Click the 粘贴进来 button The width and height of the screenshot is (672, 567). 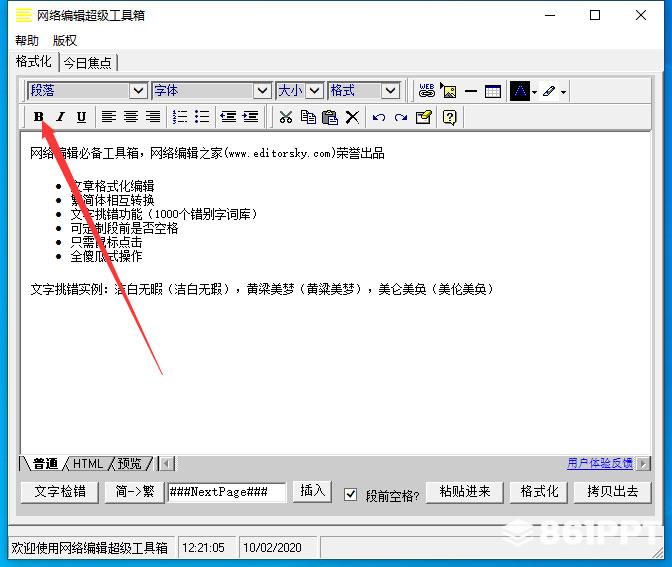[x=465, y=492]
